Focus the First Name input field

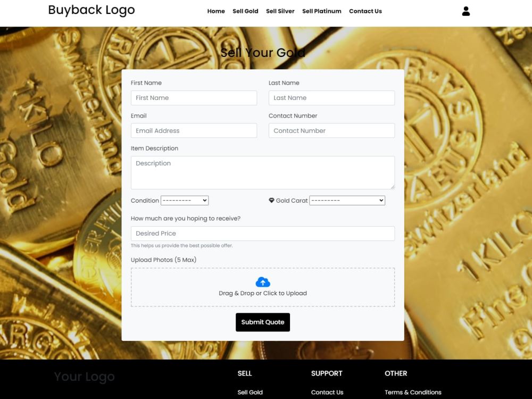194,98
